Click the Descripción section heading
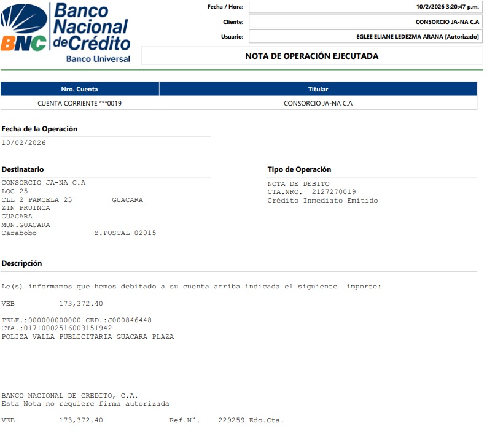Viewport: 487px width, 448px height. tap(21, 263)
